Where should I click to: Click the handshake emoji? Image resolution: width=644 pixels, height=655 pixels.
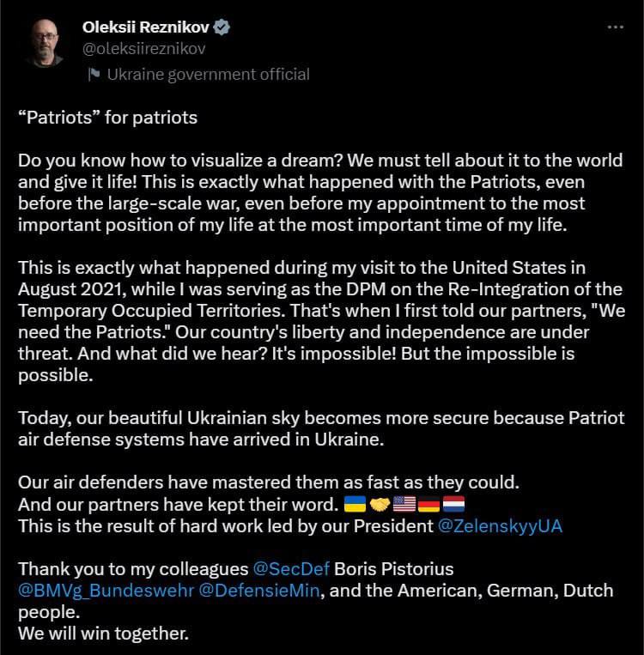[379, 504]
